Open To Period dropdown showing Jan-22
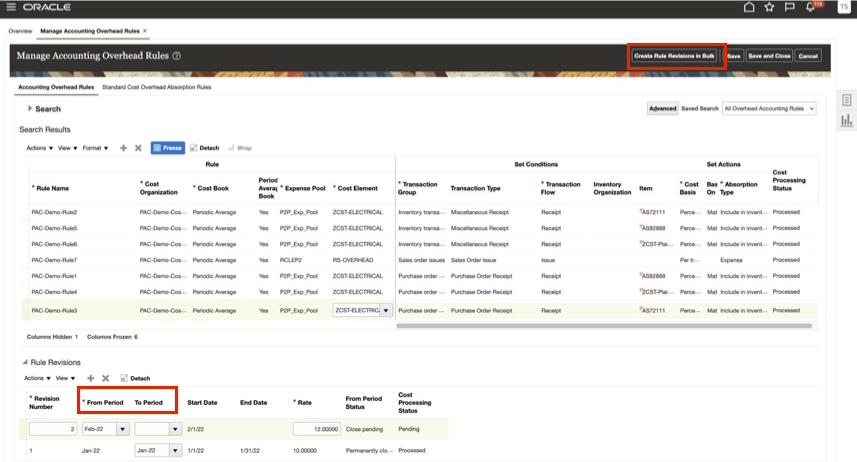The height and width of the screenshot is (462, 857). pyautogui.click(x=175, y=451)
